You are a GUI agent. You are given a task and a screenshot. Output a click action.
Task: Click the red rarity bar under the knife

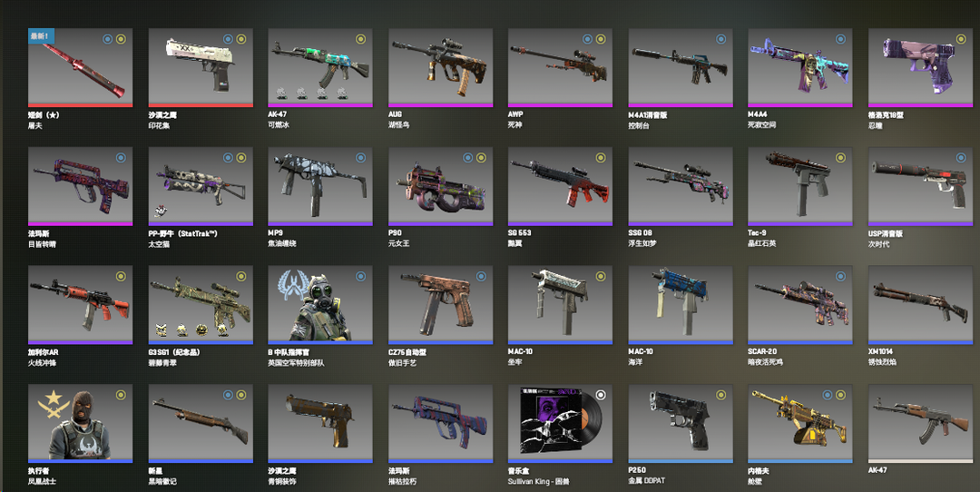[80, 105]
